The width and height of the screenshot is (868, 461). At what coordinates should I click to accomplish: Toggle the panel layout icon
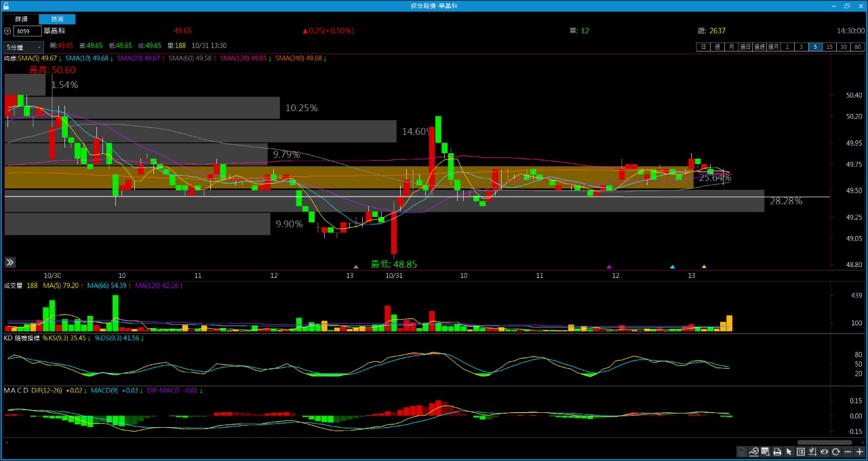801,452
